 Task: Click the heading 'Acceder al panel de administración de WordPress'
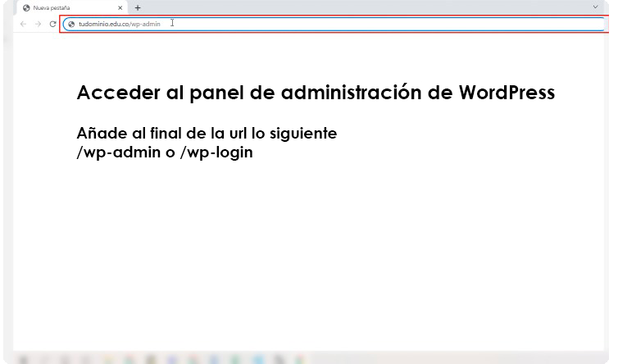[x=316, y=93]
